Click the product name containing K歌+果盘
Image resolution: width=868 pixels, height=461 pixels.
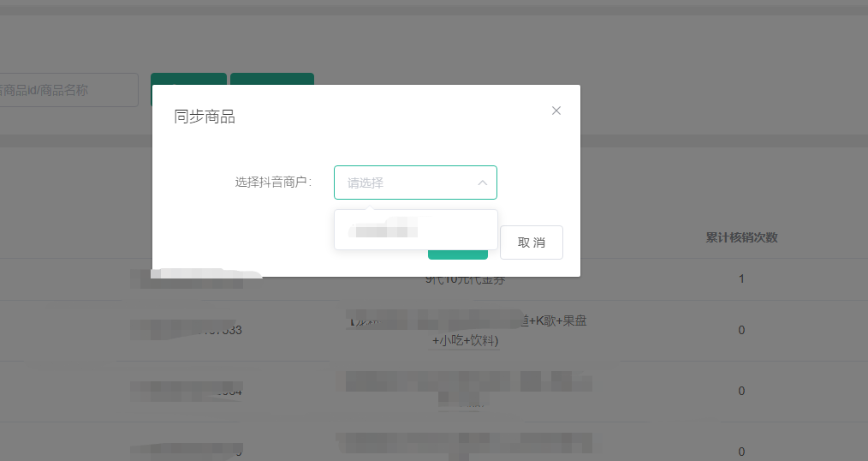(x=467, y=331)
